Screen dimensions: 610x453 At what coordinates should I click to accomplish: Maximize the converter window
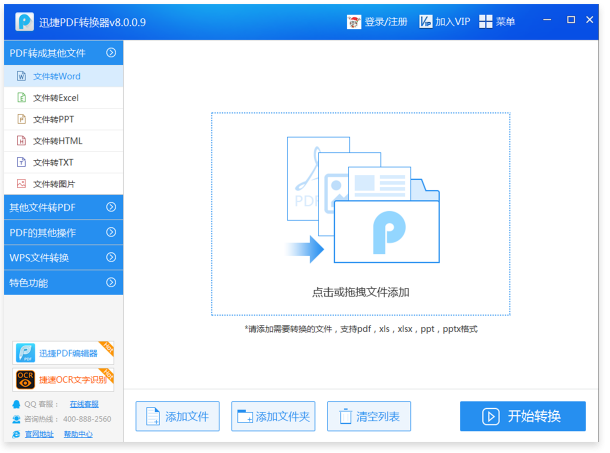click(571, 19)
